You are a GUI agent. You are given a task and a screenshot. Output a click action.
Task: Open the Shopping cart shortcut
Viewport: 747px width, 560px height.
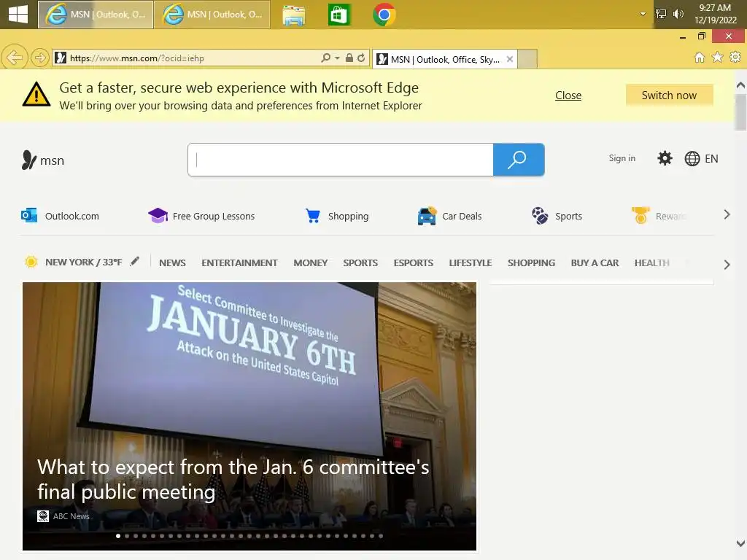tap(337, 216)
